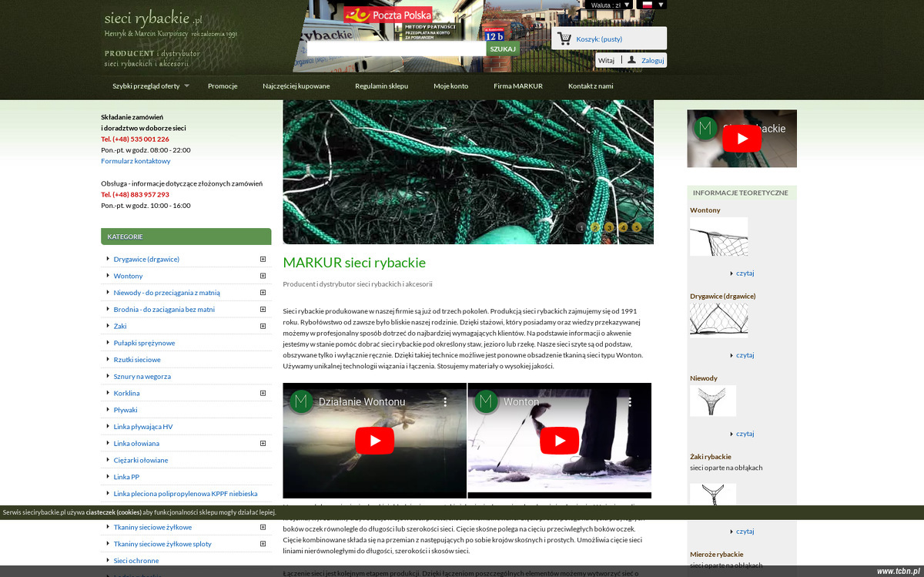Image resolution: width=924 pixels, height=577 pixels.
Task: Open the Moje konto menu item
Action: point(450,86)
